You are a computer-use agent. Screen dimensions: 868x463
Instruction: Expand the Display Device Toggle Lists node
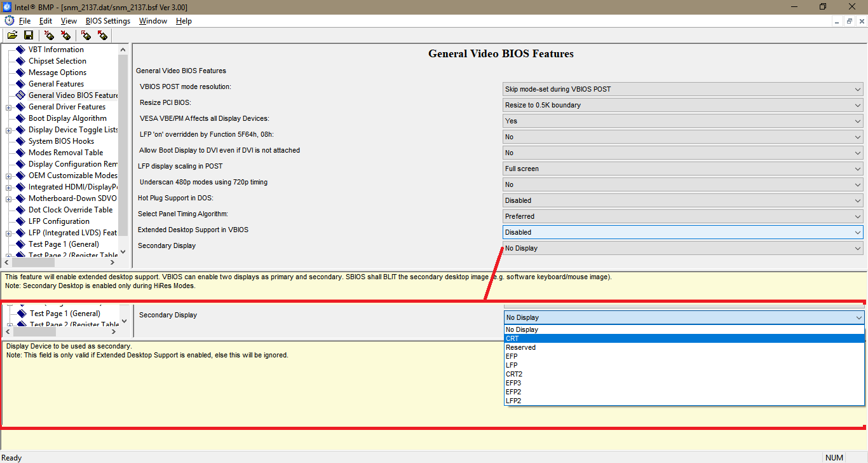click(x=9, y=130)
